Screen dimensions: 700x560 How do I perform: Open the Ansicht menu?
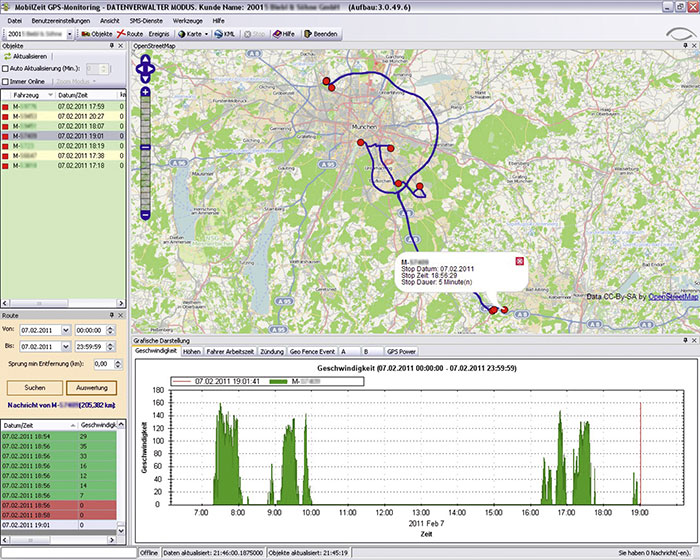pyautogui.click(x=110, y=21)
